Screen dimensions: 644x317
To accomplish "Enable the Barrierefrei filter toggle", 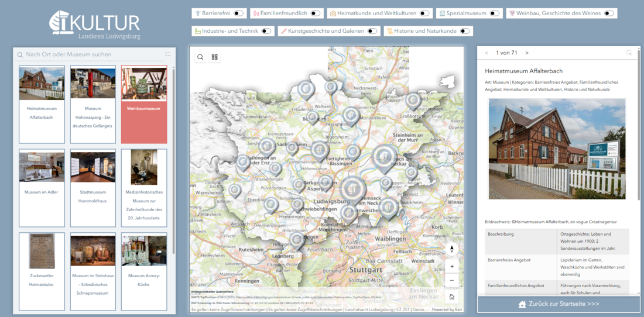I will [x=238, y=13].
